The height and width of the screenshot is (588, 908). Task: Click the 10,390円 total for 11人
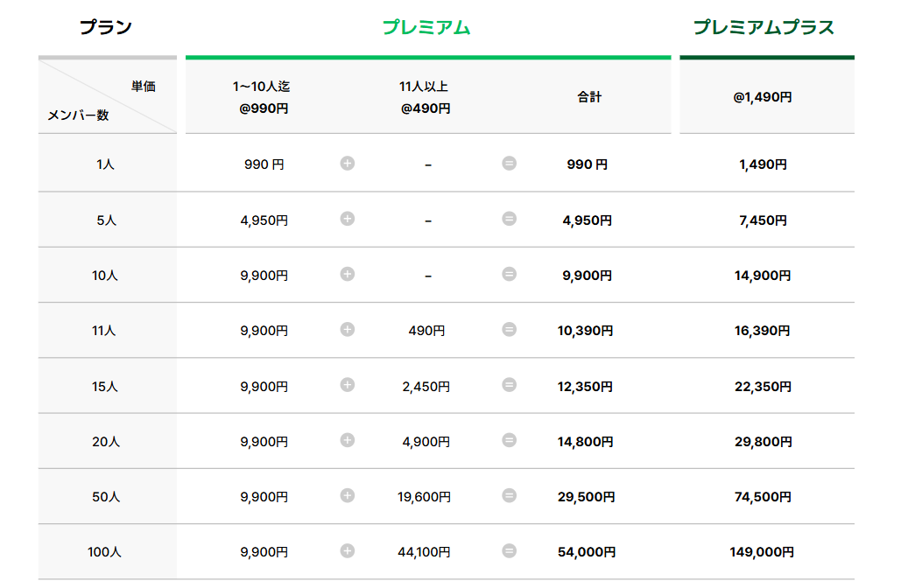586,331
